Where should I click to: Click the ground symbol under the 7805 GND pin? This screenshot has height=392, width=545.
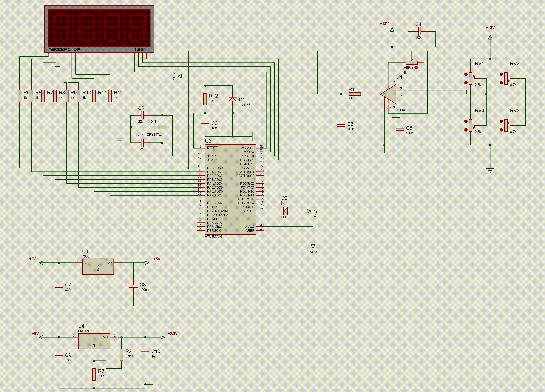point(98,296)
